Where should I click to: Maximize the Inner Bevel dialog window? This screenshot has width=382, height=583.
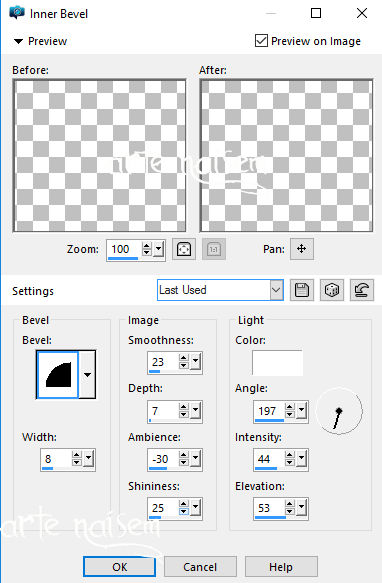tap(316, 13)
